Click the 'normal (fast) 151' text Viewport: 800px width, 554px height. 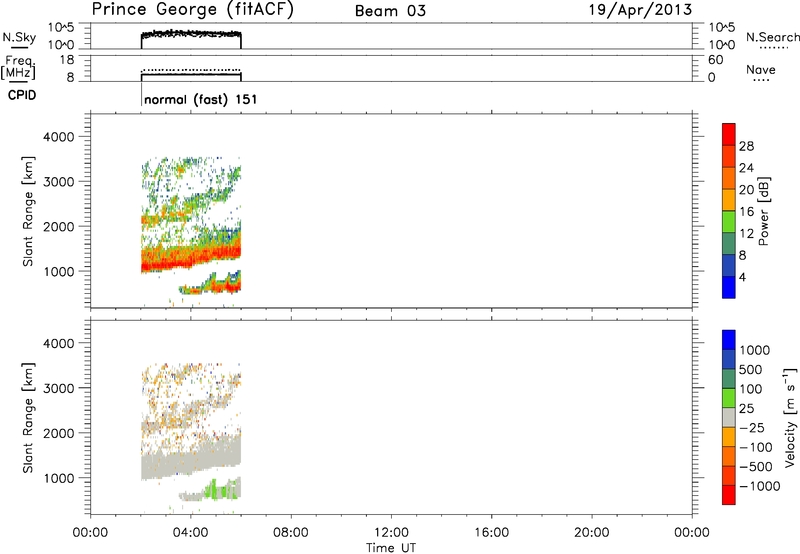click(201, 99)
